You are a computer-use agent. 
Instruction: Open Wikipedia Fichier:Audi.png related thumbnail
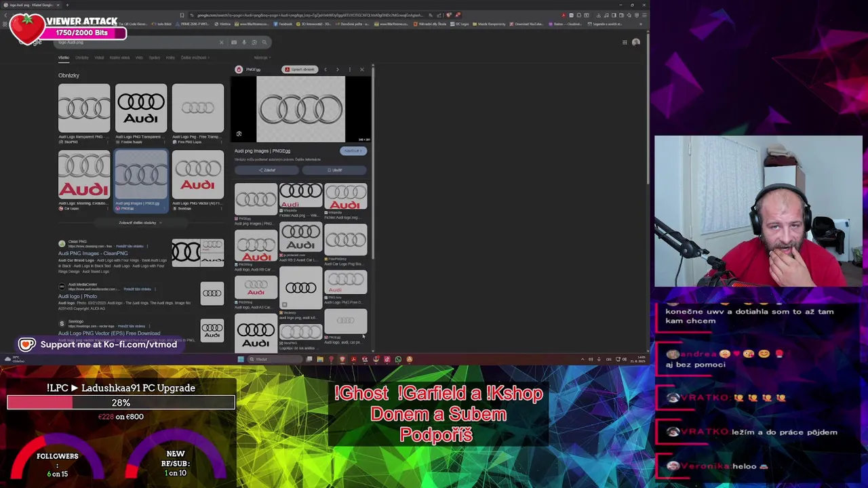tap(300, 195)
